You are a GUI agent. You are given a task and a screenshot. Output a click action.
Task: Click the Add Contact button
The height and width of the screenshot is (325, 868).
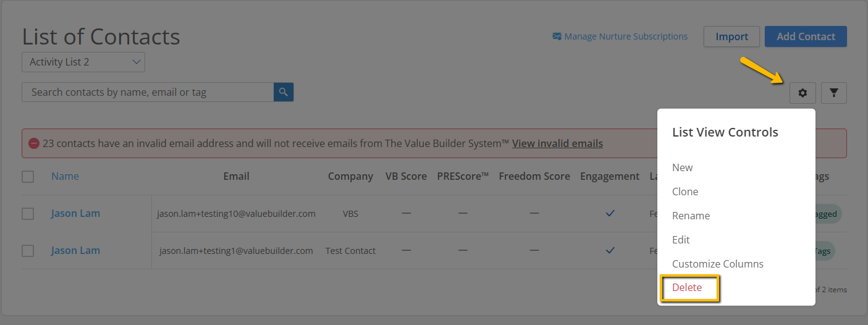pos(806,36)
